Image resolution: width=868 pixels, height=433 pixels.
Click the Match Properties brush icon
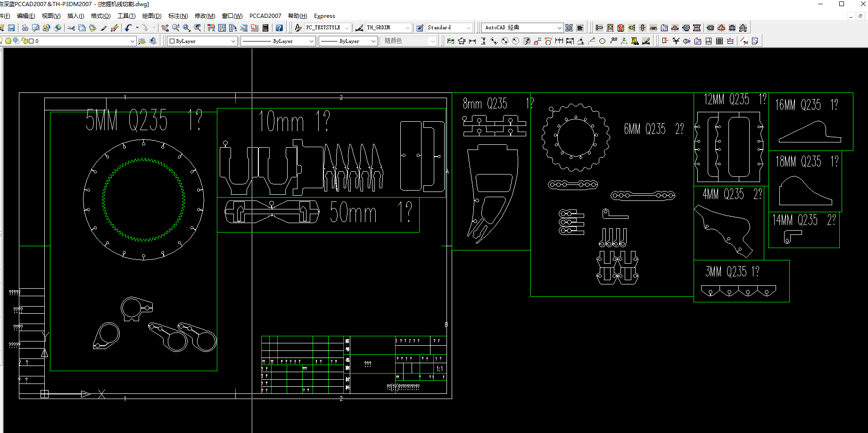point(104,28)
